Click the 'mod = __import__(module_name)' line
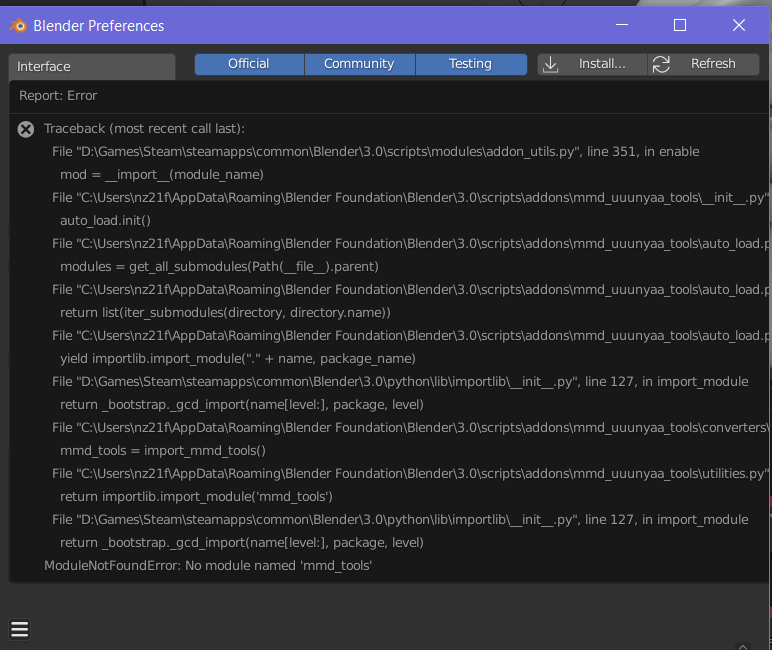The image size is (772, 650). 161,175
